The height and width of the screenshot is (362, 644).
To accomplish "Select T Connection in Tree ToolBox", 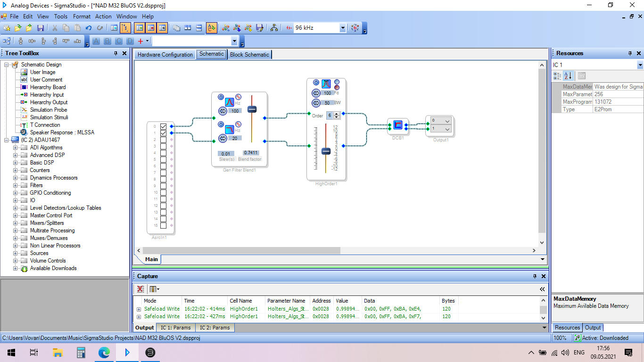I will point(45,125).
